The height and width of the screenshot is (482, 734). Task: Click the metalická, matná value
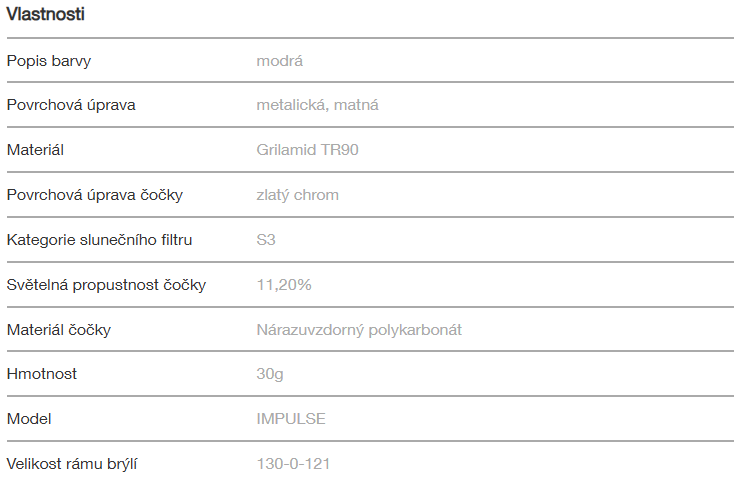[317, 105]
